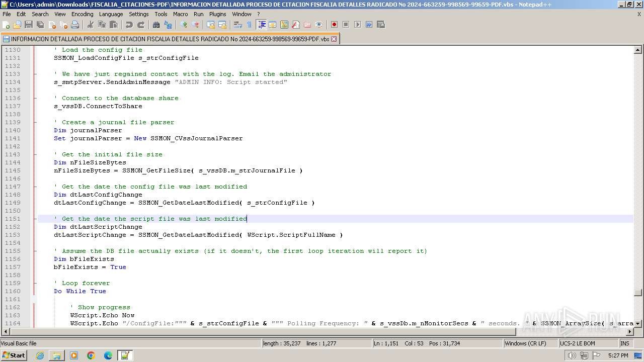Viewport: 644px width, 362px height.
Task: Open the Run menu
Action: tap(199, 14)
